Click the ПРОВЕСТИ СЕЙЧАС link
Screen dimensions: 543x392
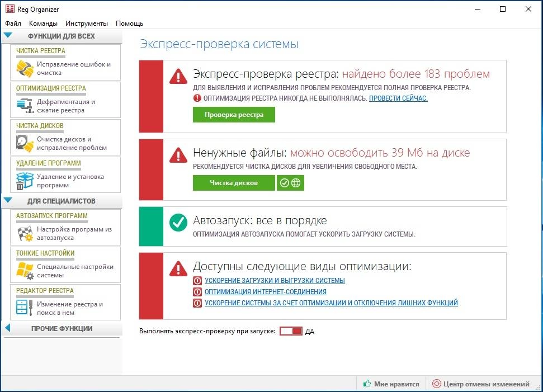click(x=398, y=98)
